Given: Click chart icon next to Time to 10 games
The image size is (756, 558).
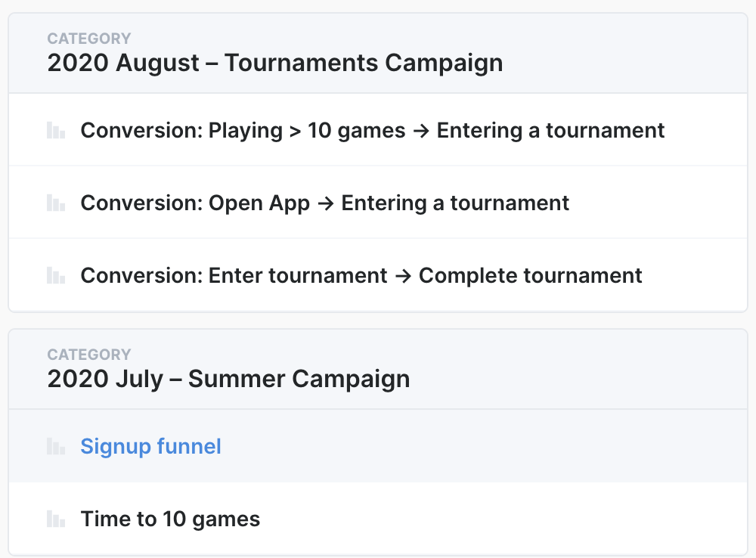Looking at the screenshot, I should pyautogui.click(x=56, y=519).
